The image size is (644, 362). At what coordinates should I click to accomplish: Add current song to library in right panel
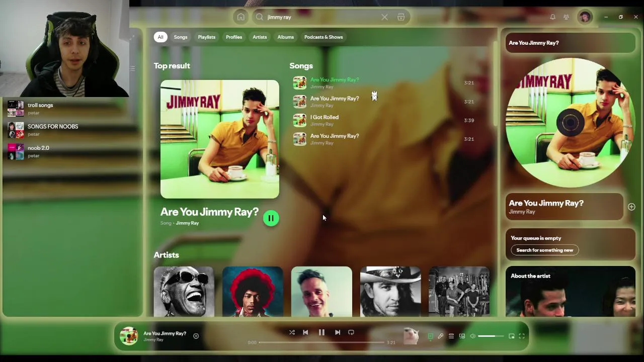(631, 207)
